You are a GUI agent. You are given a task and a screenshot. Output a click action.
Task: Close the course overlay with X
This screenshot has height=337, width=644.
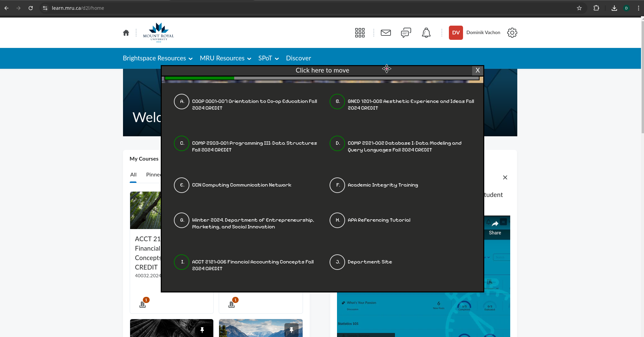[478, 71]
